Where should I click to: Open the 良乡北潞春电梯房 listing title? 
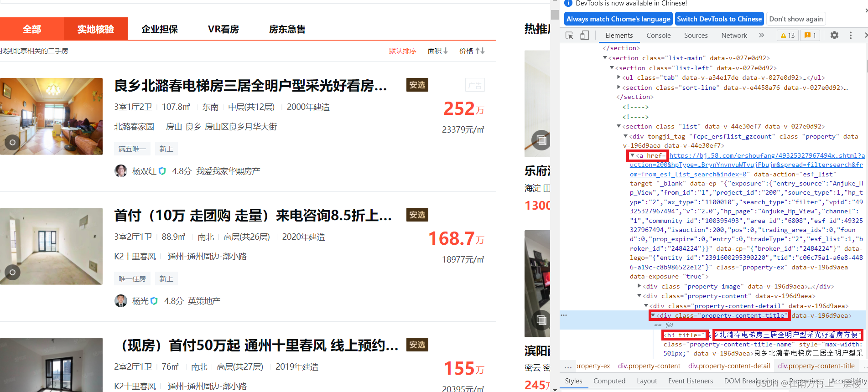point(250,85)
